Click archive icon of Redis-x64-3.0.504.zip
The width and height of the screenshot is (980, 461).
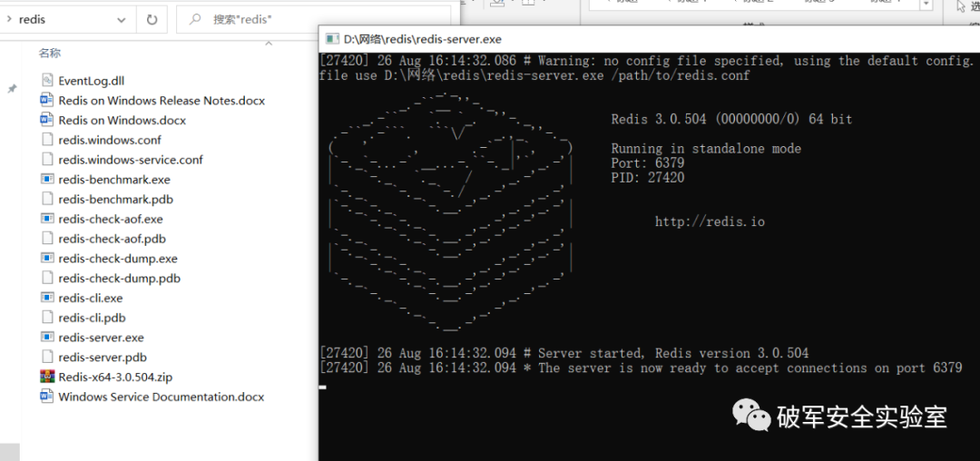click(47, 377)
